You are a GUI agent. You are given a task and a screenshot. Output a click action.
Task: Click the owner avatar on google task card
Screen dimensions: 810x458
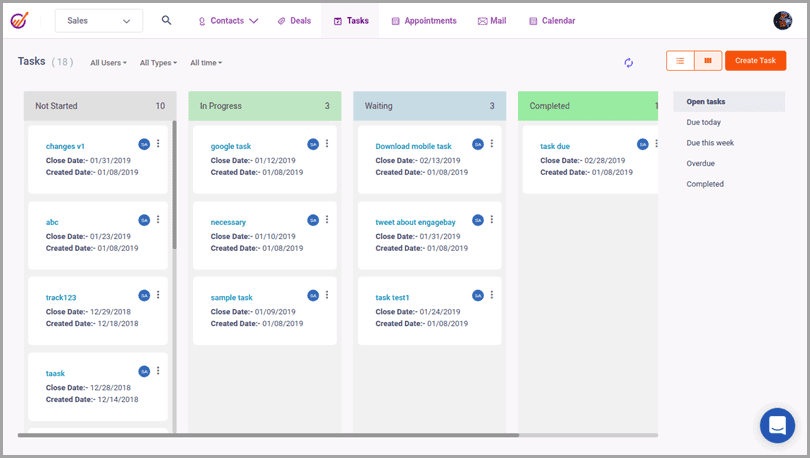(x=313, y=145)
